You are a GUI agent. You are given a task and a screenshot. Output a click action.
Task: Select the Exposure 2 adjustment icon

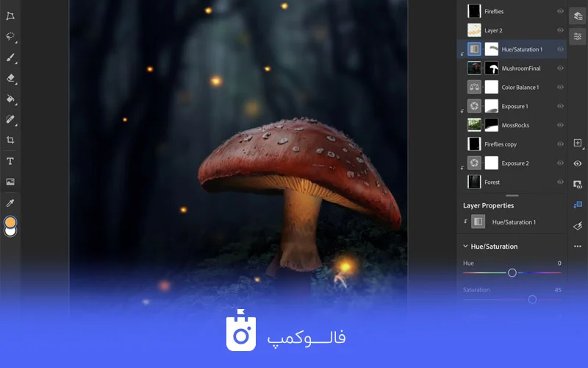pyautogui.click(x=474, y=163)
